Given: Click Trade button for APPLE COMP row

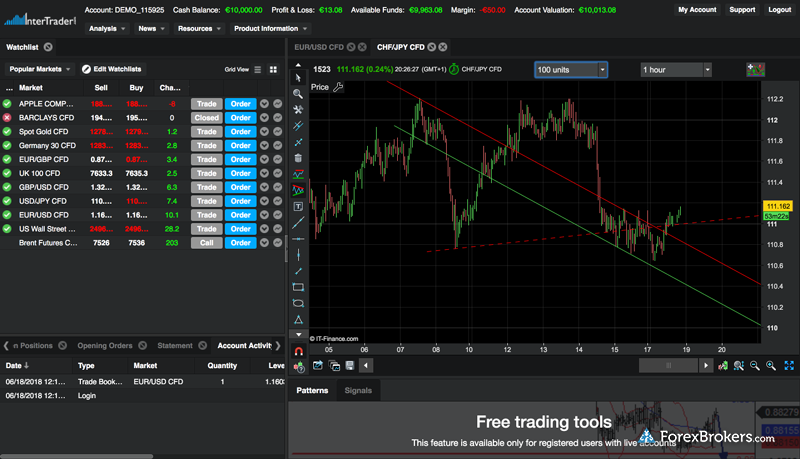Looking at the screenshot, I should (207, 104).
